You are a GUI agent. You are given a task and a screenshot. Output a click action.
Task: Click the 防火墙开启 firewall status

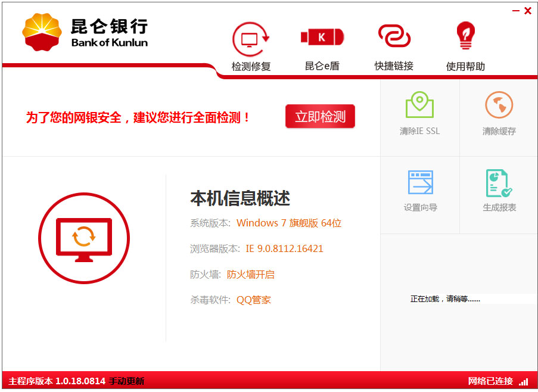250,275
